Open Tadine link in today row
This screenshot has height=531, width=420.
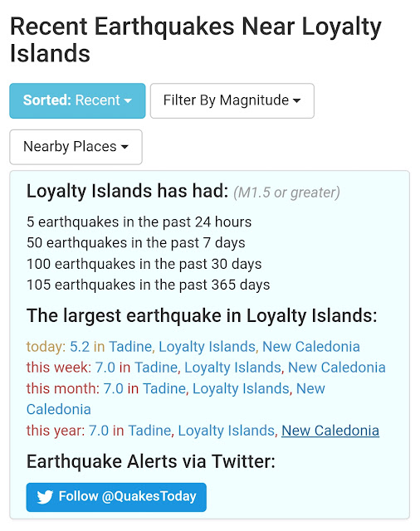click(130, 347)
